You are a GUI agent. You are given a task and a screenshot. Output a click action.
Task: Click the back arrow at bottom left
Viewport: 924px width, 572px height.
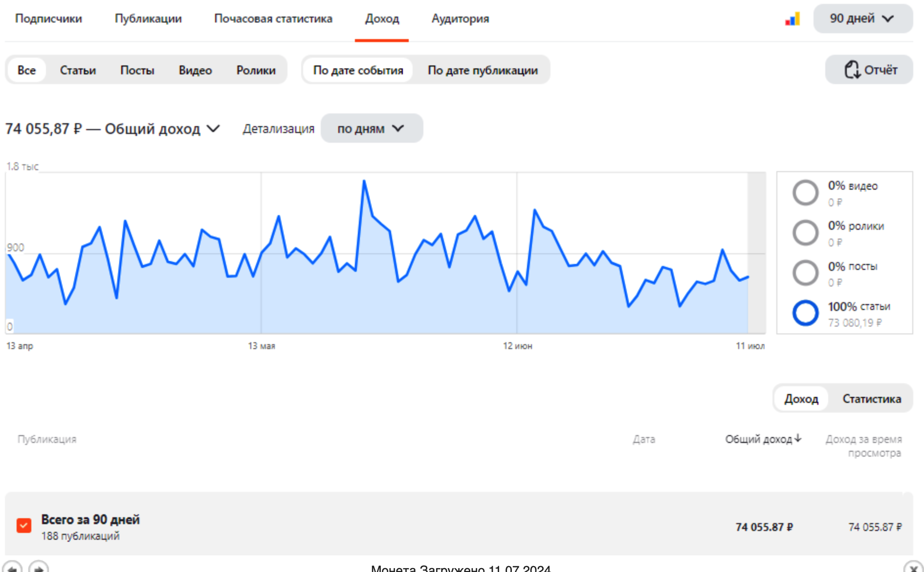pyautogui.click(x=13, y=567)
